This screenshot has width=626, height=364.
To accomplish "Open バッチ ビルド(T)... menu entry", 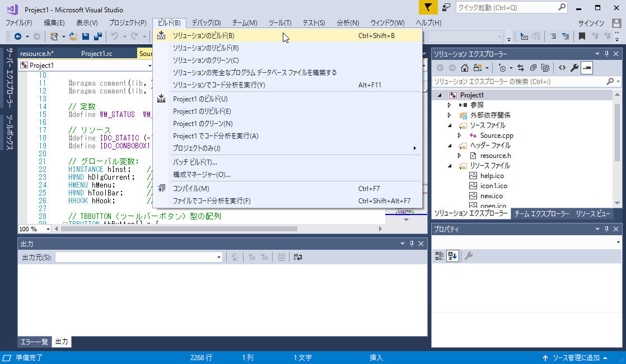I will (287, 162).
